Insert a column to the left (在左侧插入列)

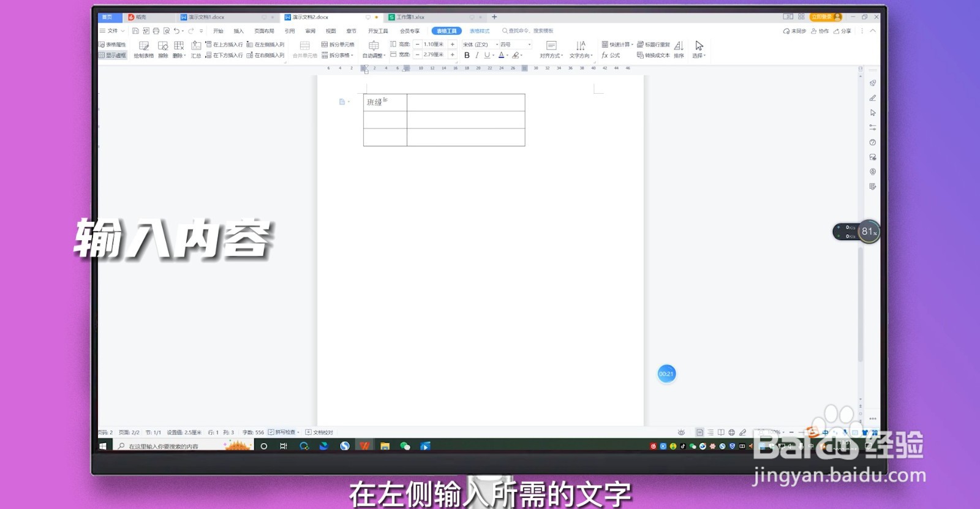point(265,45)
